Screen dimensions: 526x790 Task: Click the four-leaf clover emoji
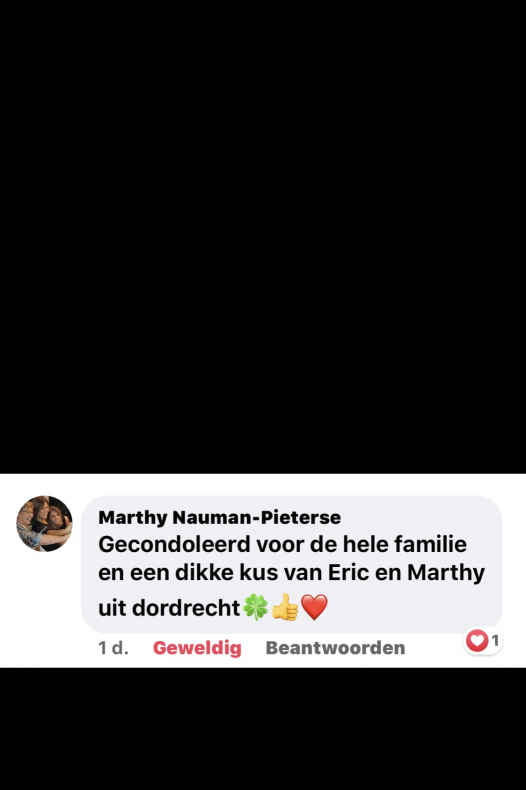click(255, 607)
